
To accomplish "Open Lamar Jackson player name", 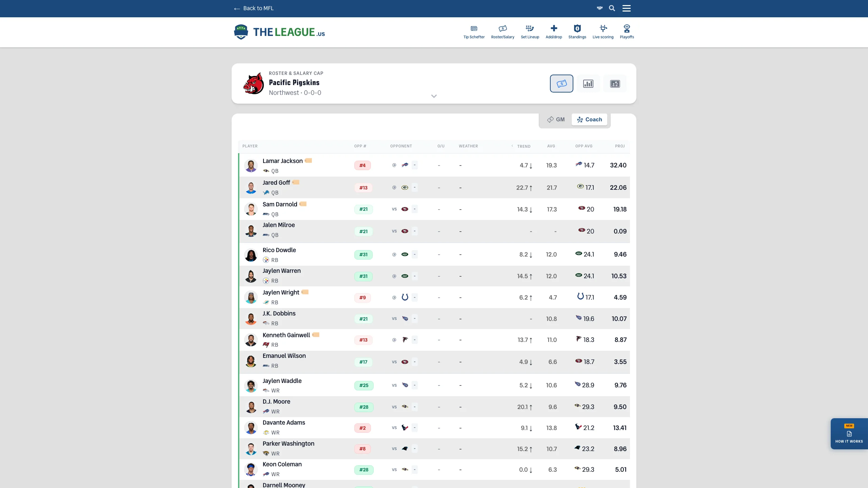I will coord(282,161).
